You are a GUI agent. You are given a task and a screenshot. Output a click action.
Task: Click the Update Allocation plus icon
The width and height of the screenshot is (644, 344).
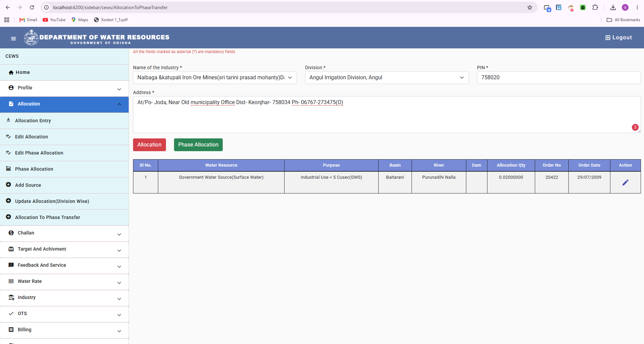(x=8, y=201)
